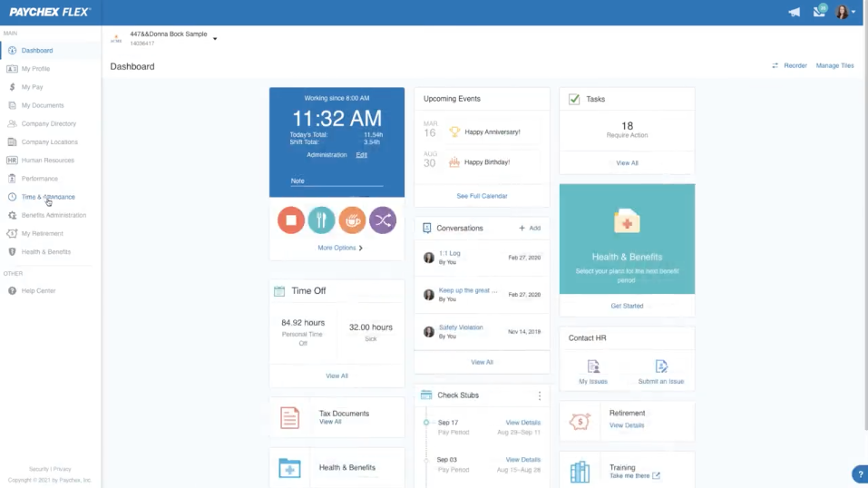Screen dimensions: 868x488
Task: Expand More Options under time clock
Action: [340, 248]
